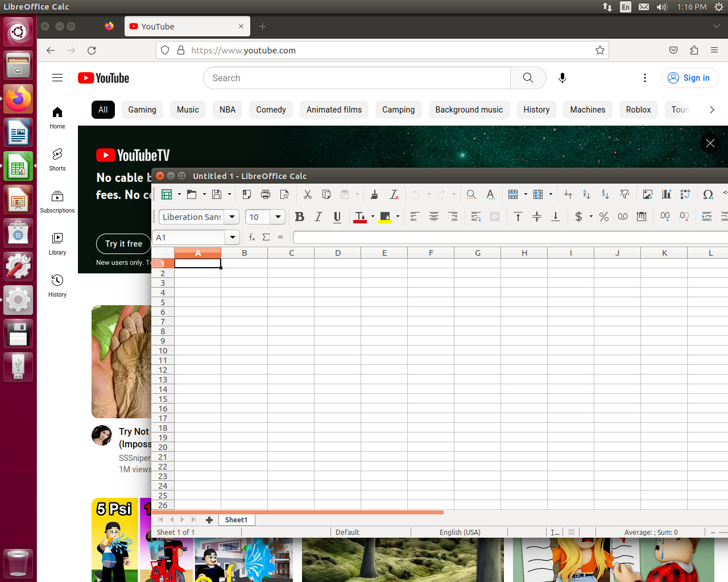Expand the Name Box dropdown for A1

click(x=232, y=237)
